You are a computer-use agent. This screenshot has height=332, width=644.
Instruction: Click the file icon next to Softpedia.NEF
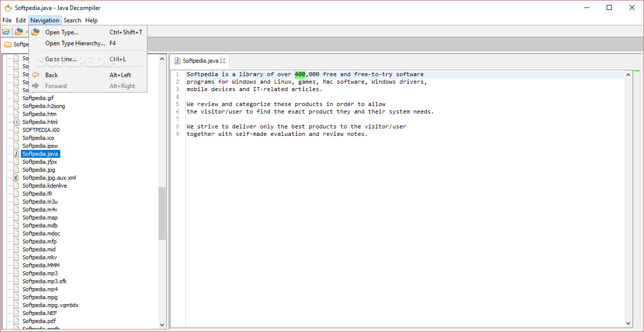tap(16, 313)
